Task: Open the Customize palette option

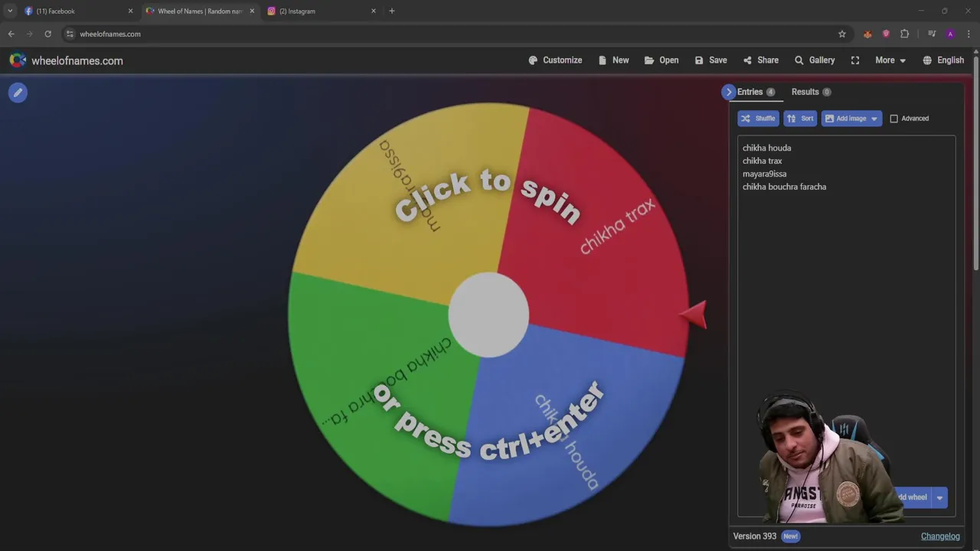Action: (555, 60)
